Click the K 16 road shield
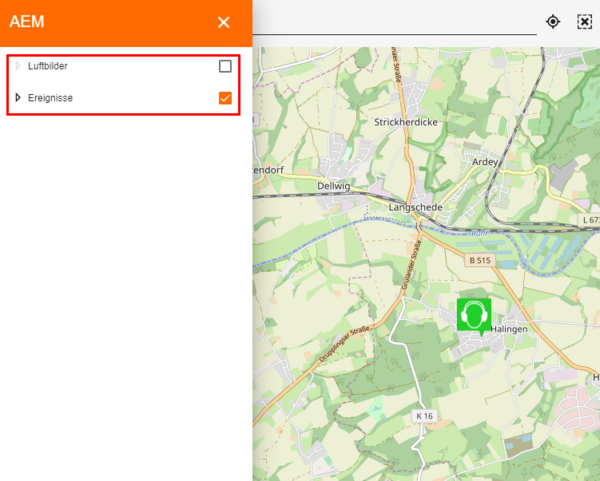 [425, 415]
